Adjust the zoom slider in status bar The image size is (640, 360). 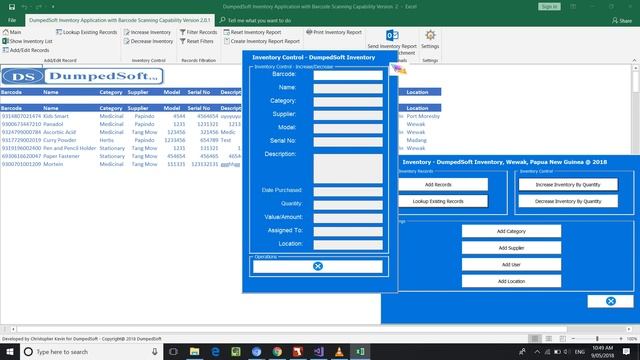point(597,339)
